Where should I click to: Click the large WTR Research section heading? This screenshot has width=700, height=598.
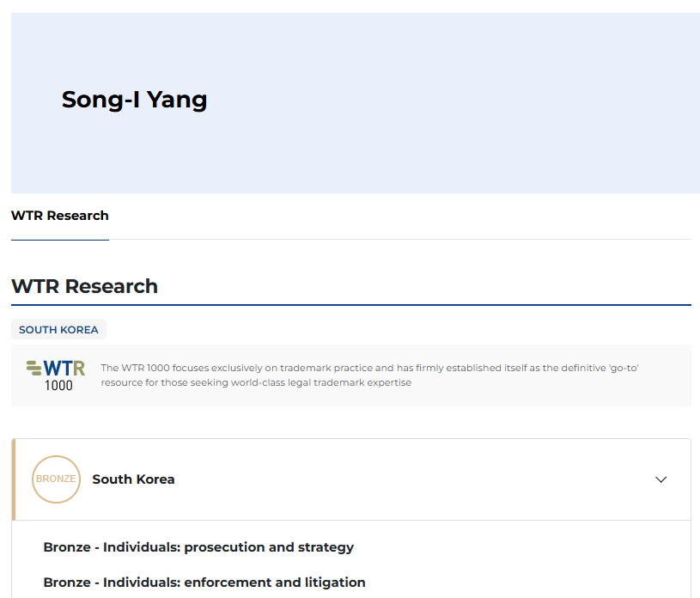tap(84, 286)
